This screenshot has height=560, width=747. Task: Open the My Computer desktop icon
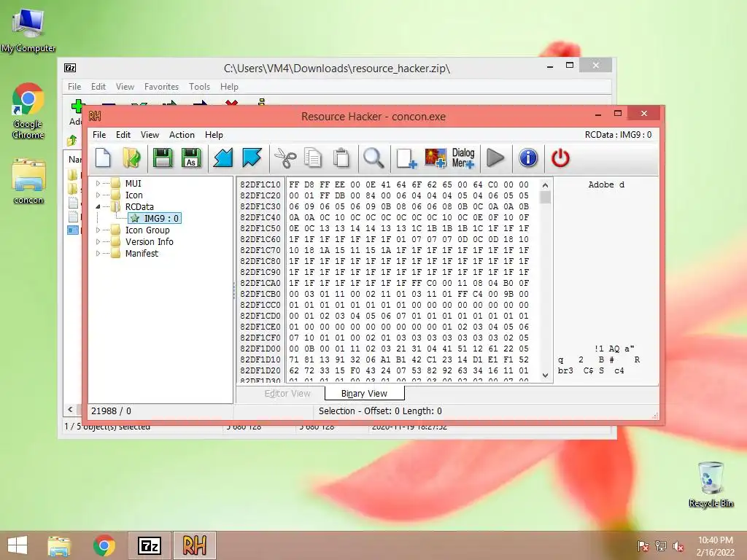[x=28, y=30]
